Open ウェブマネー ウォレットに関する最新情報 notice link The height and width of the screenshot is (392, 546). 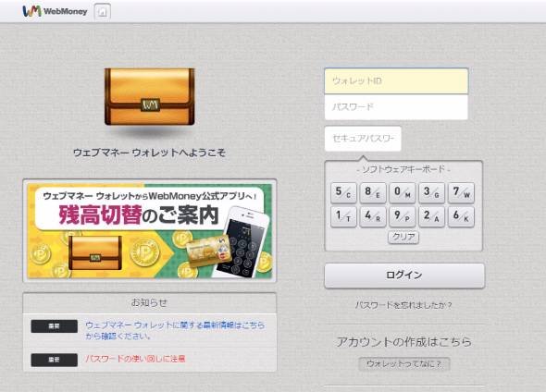[x=175, y=330]
